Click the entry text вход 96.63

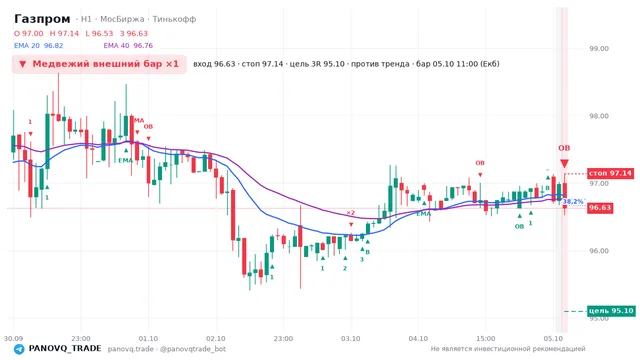[x=214, y=64]
